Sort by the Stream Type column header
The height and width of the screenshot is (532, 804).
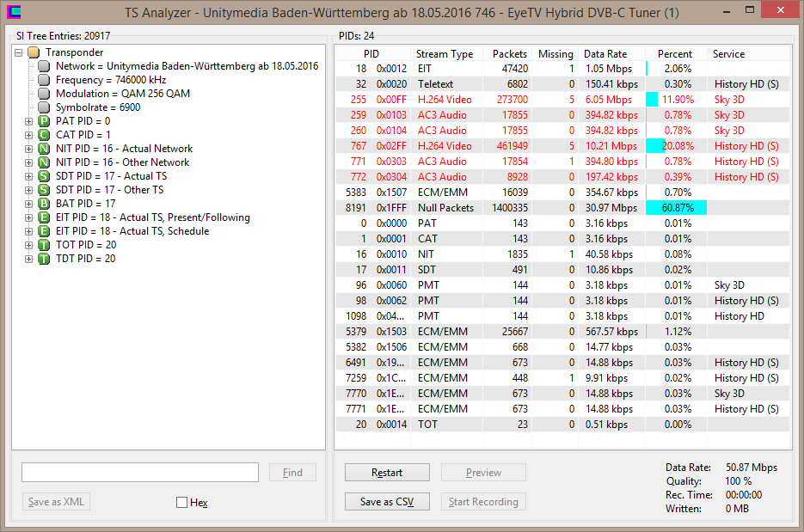click(x=445, y=54)
